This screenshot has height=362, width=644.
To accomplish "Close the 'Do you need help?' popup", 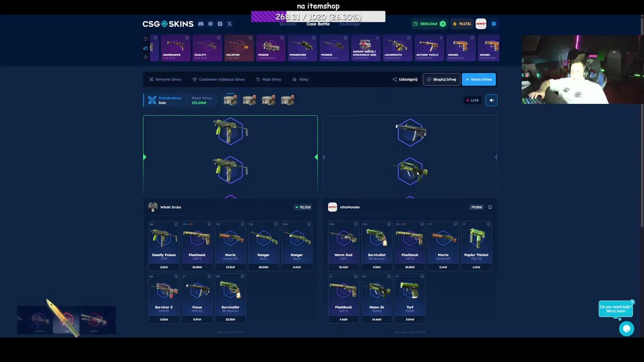I will pyautogui.click(x=632, y=302).
